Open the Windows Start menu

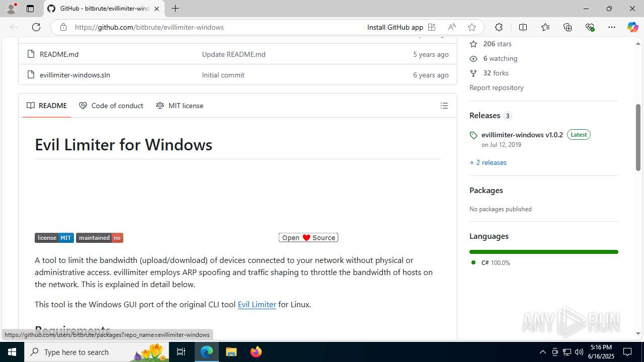(12, 352)
